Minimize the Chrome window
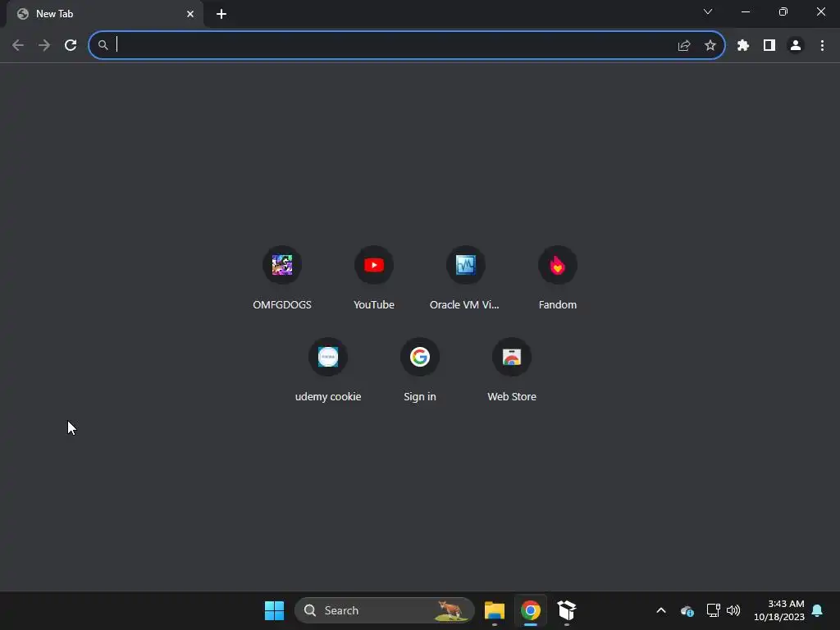The width and height of the screenshot is (840, 630). pos(745,11)
